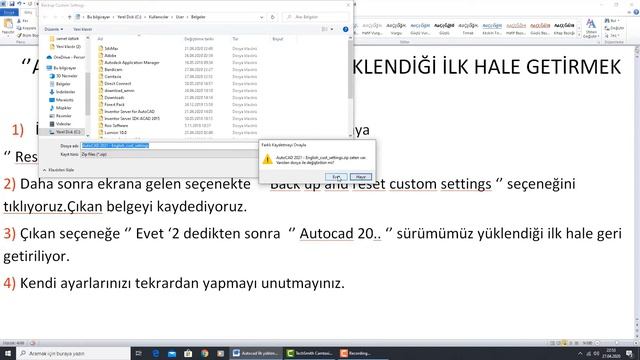
Task: Open Resimler in the navigation pane
Action: tap(60, 116)
